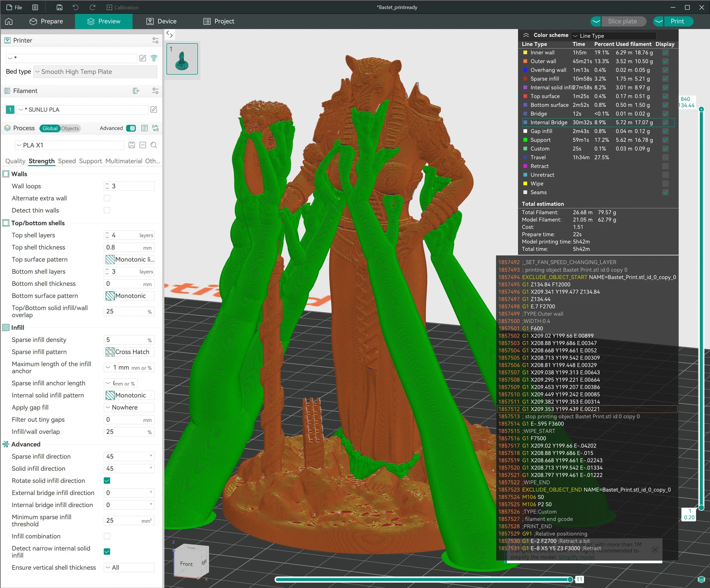Expand Sparse infill pattern dropdown

[x=129, y=352]
